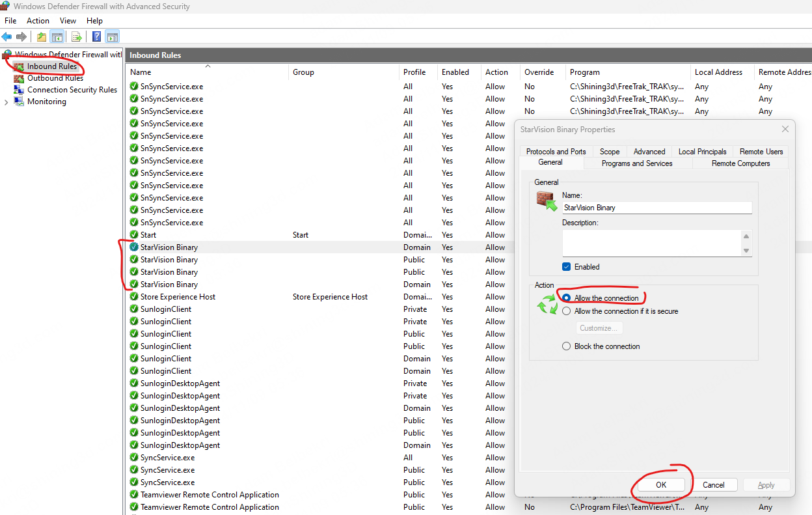Screen dimensions: 812x515
Task: Click the Description box scroll-up arrow
Action: pyautogui.click(x=746, y=236)
